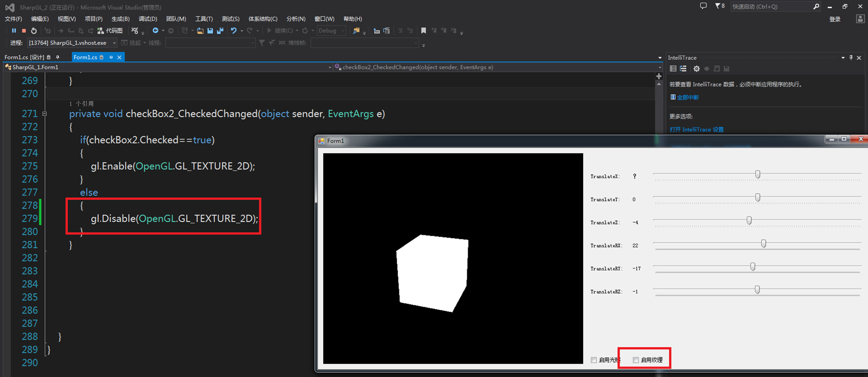
Task: Open the Debug configuration dropdown
Action: [331, 31]
